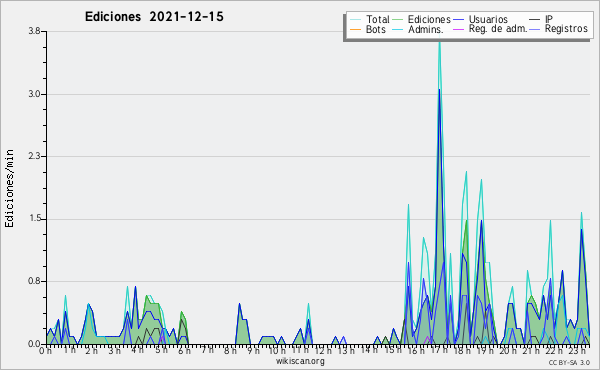Viewport: 600px width, 370px height.
Task: Click the '9 h' x-axis label
Action: (253, 350)
